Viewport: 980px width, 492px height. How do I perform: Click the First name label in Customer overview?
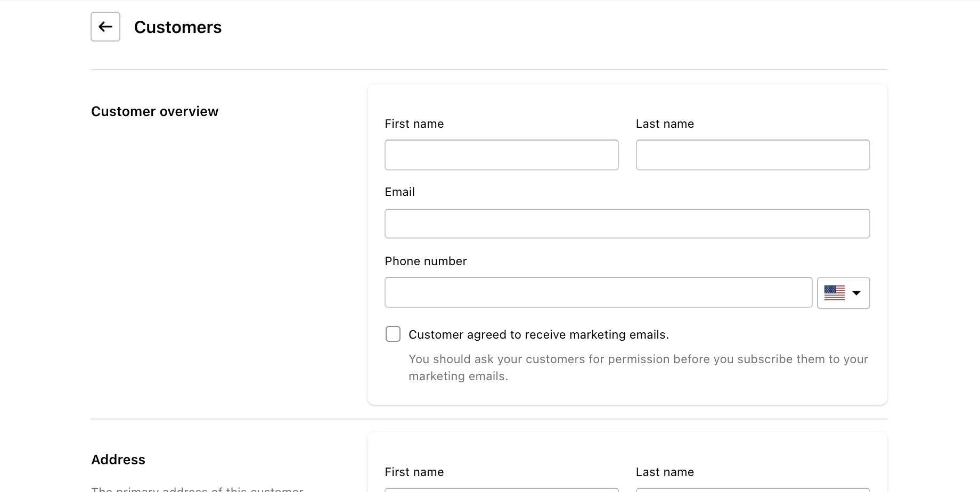click(x=414, y=124)
